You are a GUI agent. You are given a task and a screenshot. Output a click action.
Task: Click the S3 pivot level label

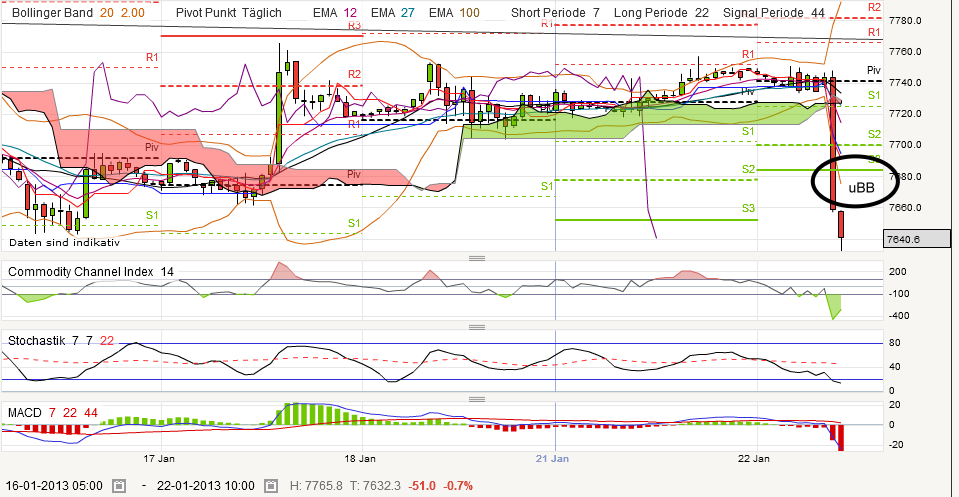point(749,208)
